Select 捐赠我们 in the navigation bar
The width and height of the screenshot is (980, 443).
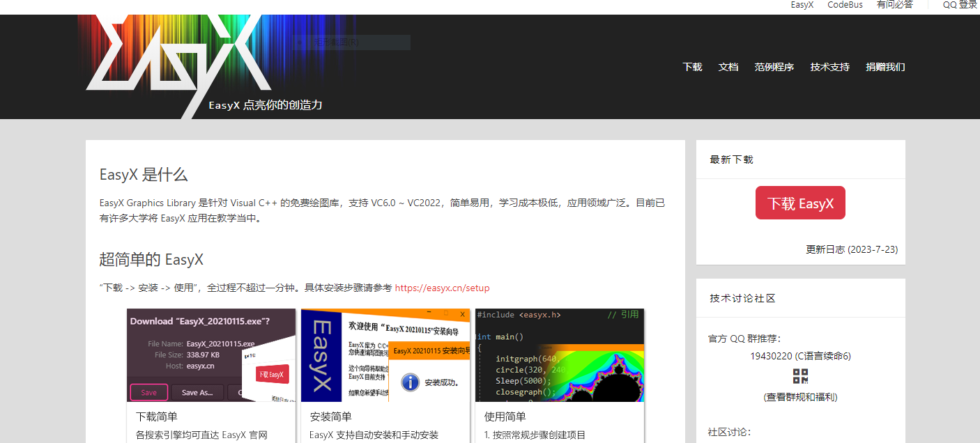click(885, 67)
